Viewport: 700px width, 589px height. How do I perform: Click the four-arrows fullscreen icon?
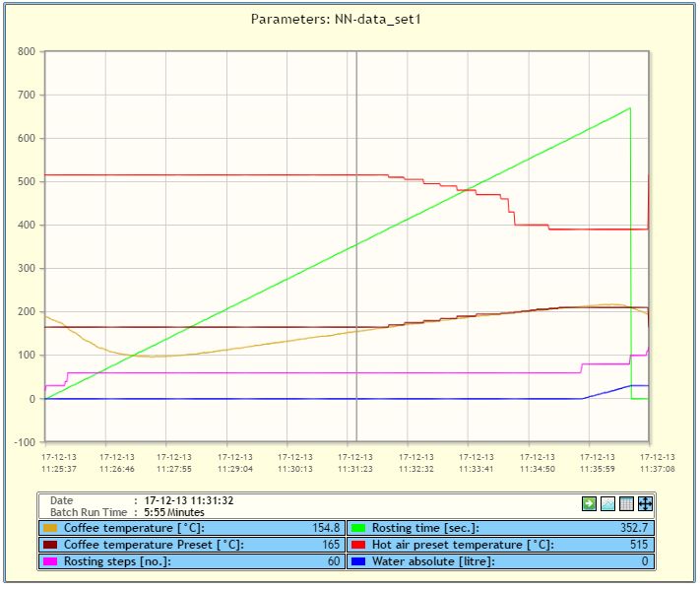(x=645, y=504)
